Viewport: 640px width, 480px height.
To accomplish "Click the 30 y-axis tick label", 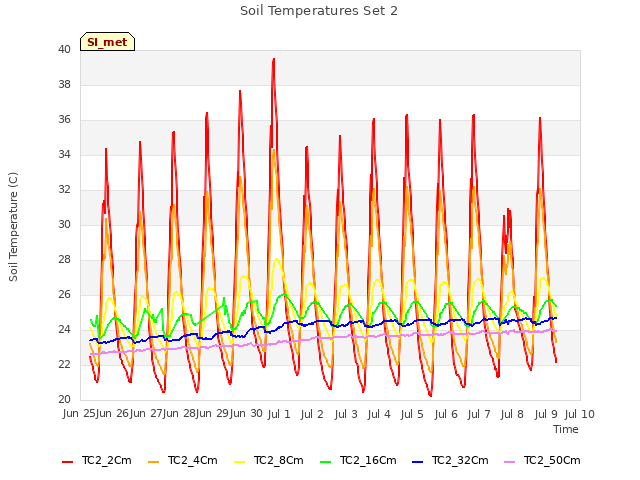I will pos(64,224).
